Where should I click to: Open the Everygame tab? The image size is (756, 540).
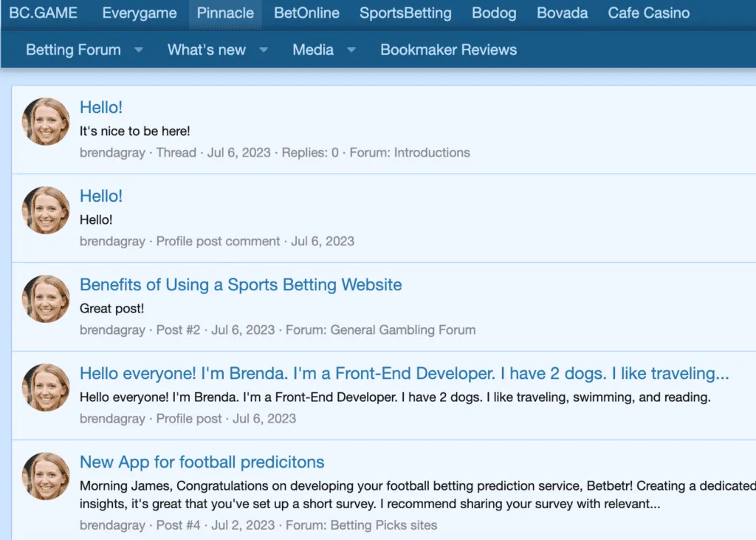(x=139, y=13)
